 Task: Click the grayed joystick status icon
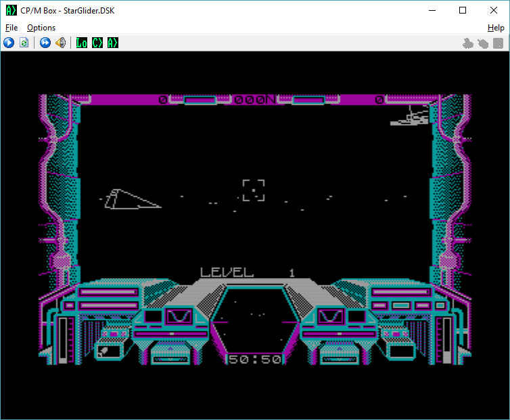click(467, 43)
